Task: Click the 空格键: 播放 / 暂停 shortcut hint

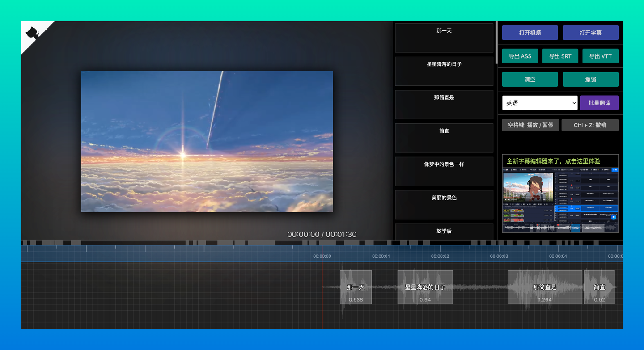Action: (530, 125)
